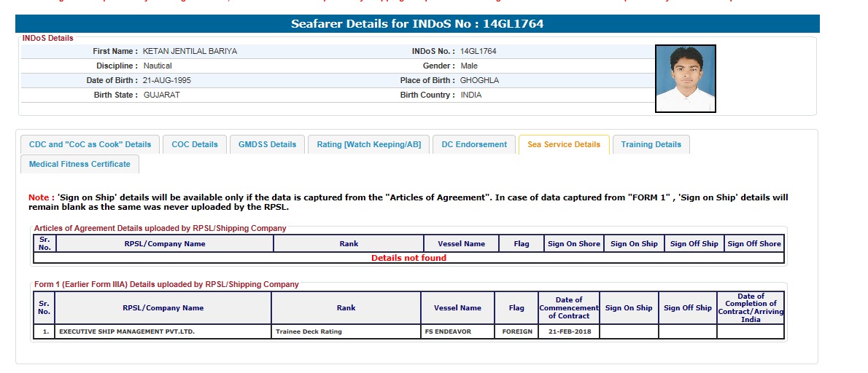This screenshot has width=868, height=373.
Task: Go to the DC Endorsement tab
Action: (474, 144)
